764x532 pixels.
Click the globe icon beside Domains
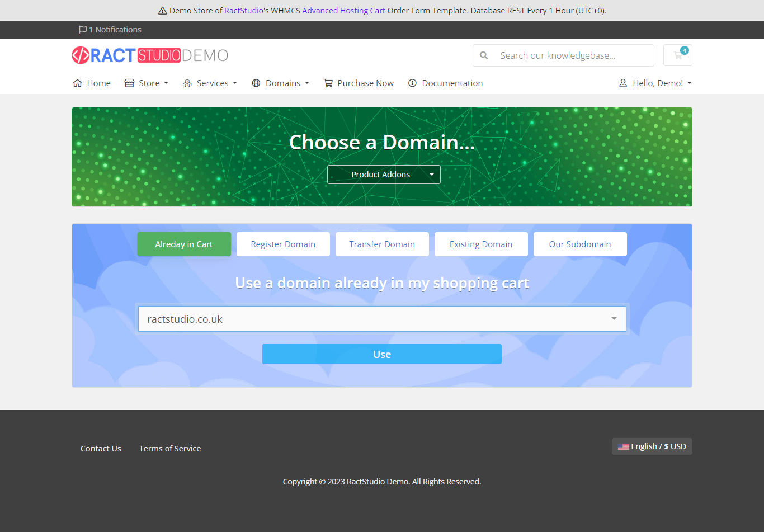257,82
